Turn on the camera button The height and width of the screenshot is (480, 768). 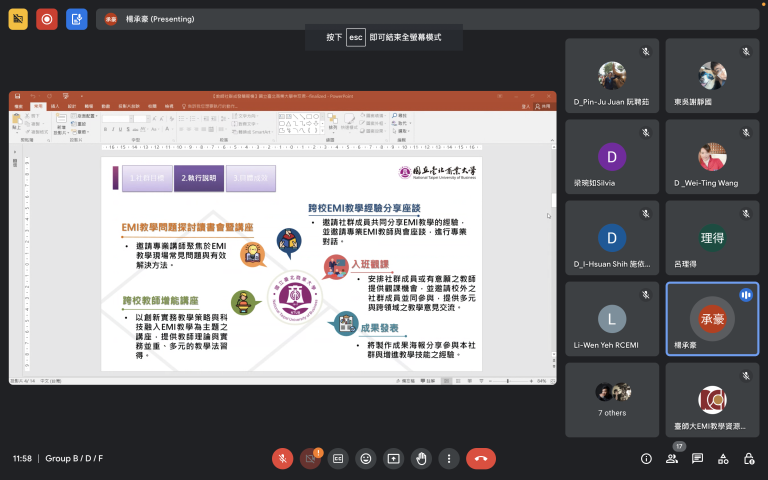tap(311, 458)
